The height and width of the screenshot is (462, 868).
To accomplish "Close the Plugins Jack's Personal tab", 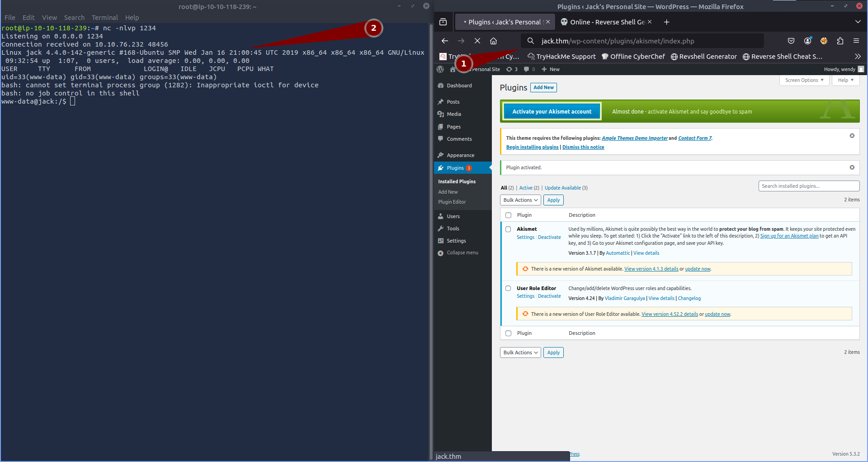I will click(548, 22).
